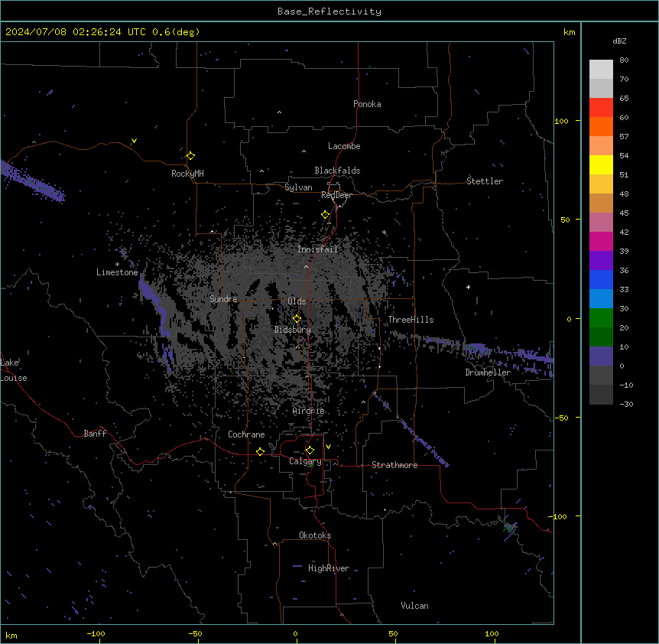Click the Okotoks city label
This screenshot has height=644, width=659.
click(315, 535)
